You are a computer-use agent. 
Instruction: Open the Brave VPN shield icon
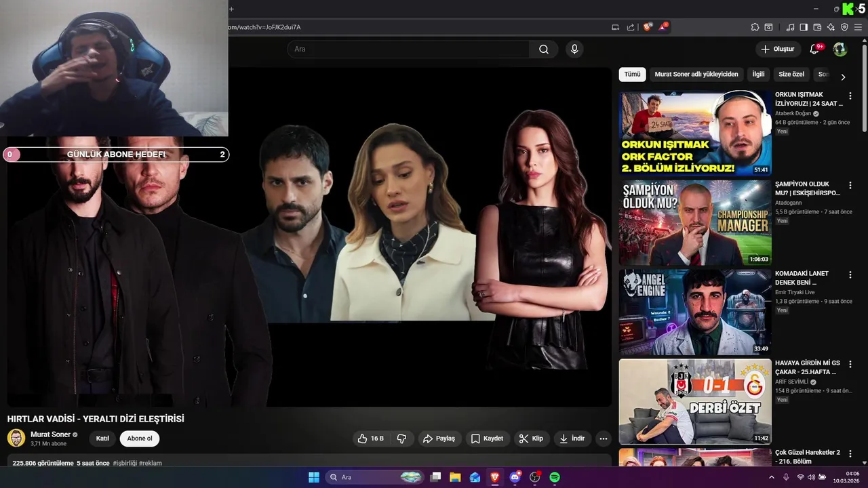pos(844,27)
